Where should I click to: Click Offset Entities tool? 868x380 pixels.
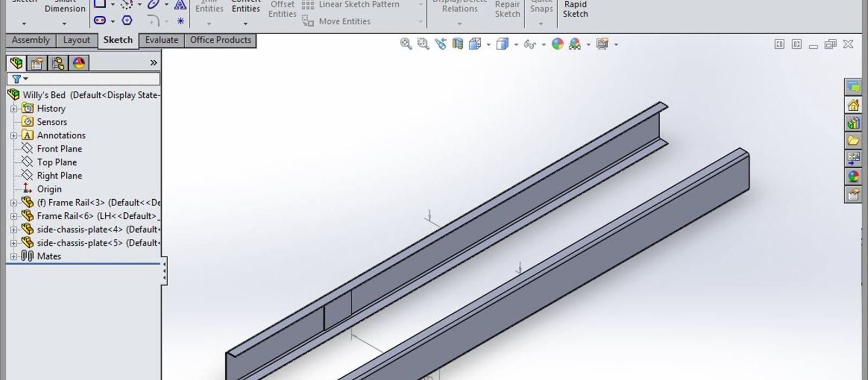point(282,9)
